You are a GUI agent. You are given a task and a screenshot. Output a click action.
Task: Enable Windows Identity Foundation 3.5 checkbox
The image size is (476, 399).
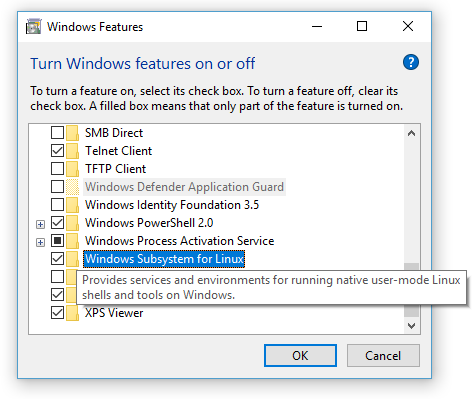(57, 205)
